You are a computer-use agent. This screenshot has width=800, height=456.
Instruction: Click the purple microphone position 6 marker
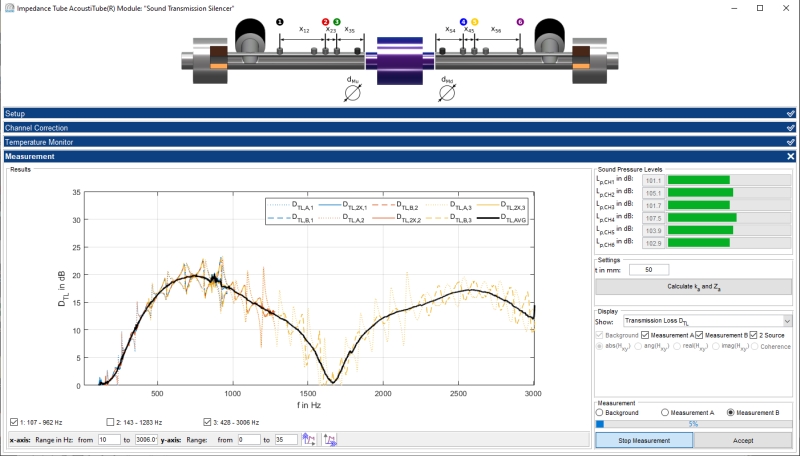519,21
